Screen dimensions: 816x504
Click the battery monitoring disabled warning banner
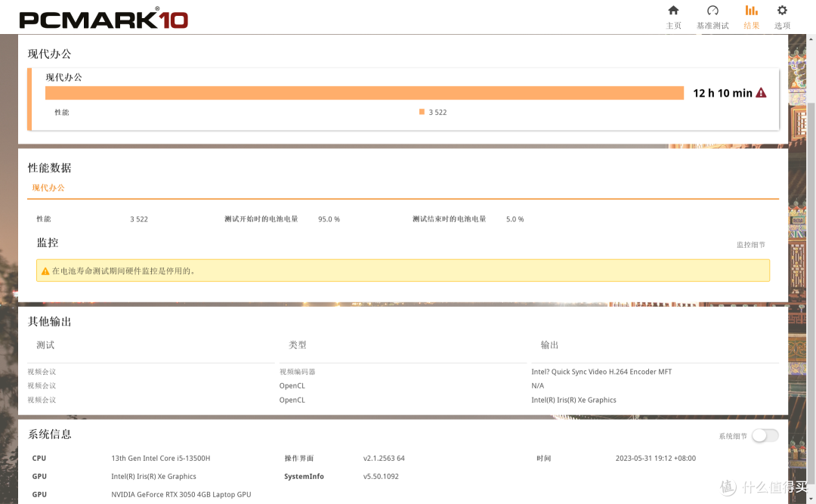[403, 271]
